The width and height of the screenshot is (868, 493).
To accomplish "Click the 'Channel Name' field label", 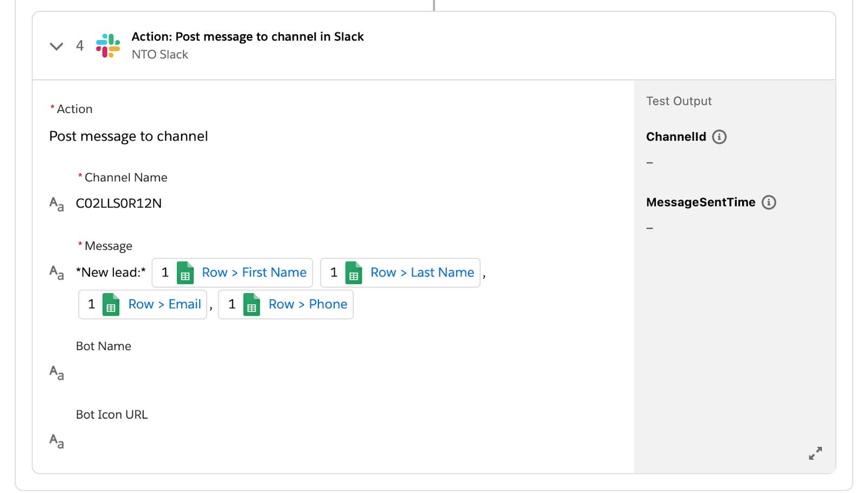I will 126,178.
